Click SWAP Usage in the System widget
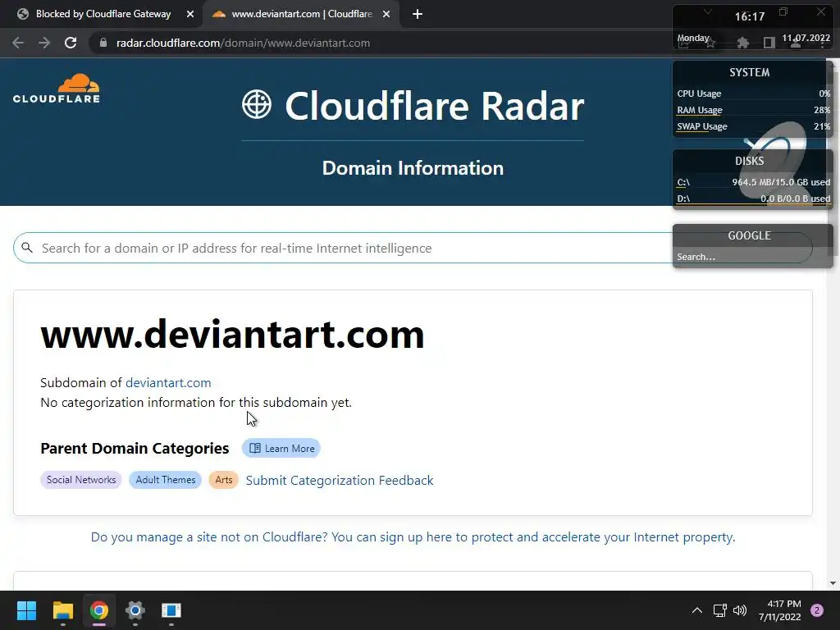840x630 pixels. (753, 127)
